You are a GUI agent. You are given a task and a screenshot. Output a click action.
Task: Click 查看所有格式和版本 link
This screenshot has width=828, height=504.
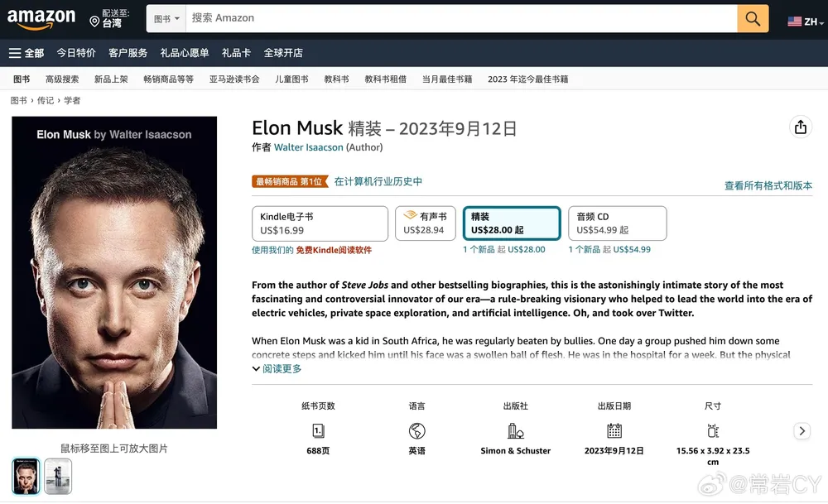[x=768, y=185]
